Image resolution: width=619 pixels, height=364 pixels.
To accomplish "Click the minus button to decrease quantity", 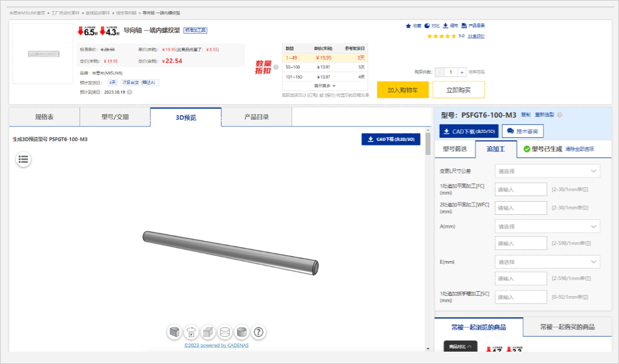I will [x=438, y=72].
